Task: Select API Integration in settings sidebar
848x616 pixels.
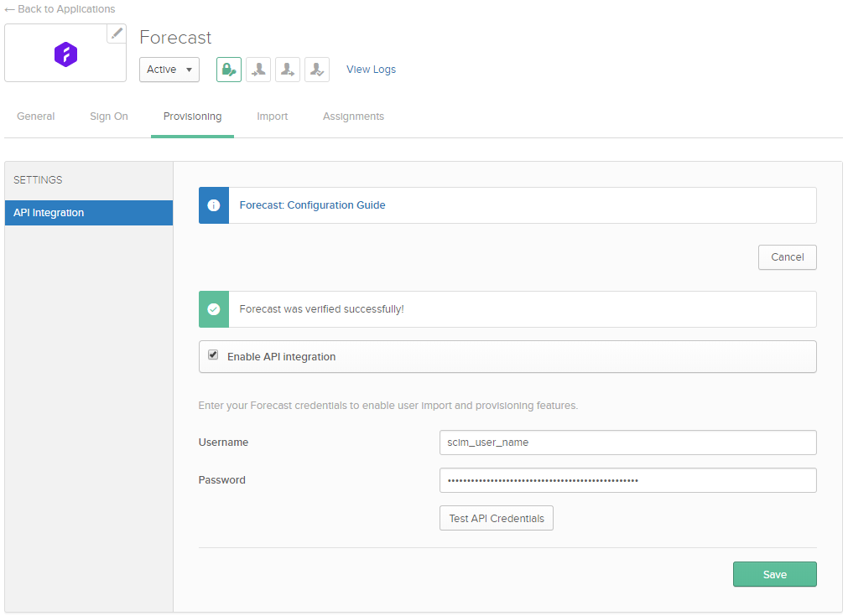Action: pos(89,213)
